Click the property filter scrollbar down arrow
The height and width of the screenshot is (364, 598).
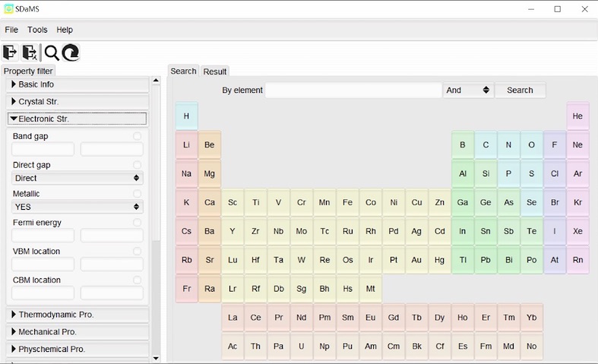(156, 358)
